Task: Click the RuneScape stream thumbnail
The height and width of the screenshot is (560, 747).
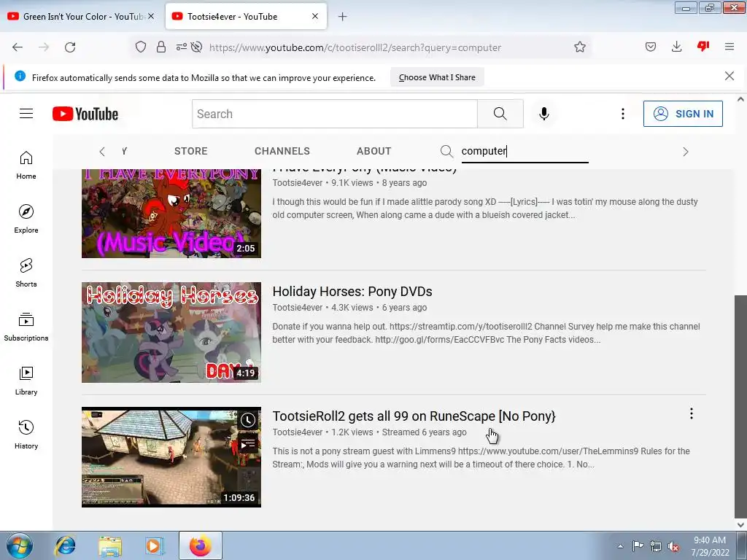Action: [x=171, y=457]
